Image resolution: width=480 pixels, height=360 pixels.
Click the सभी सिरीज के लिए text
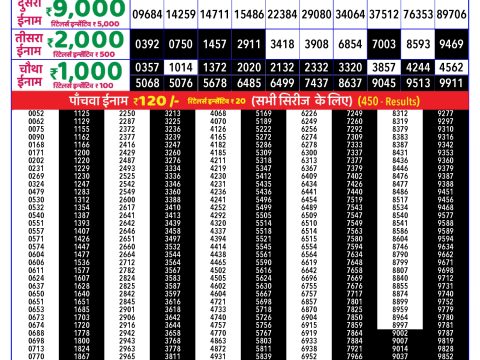(302, 101)
